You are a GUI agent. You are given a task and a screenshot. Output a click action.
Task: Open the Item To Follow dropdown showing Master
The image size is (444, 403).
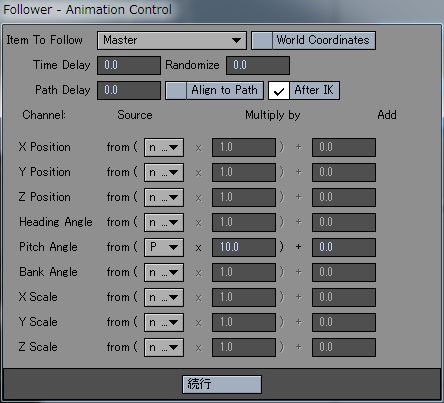point(172,41)
